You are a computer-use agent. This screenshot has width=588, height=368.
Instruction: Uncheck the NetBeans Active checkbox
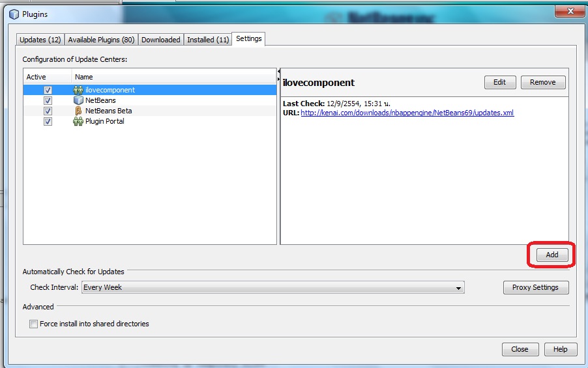48,100
